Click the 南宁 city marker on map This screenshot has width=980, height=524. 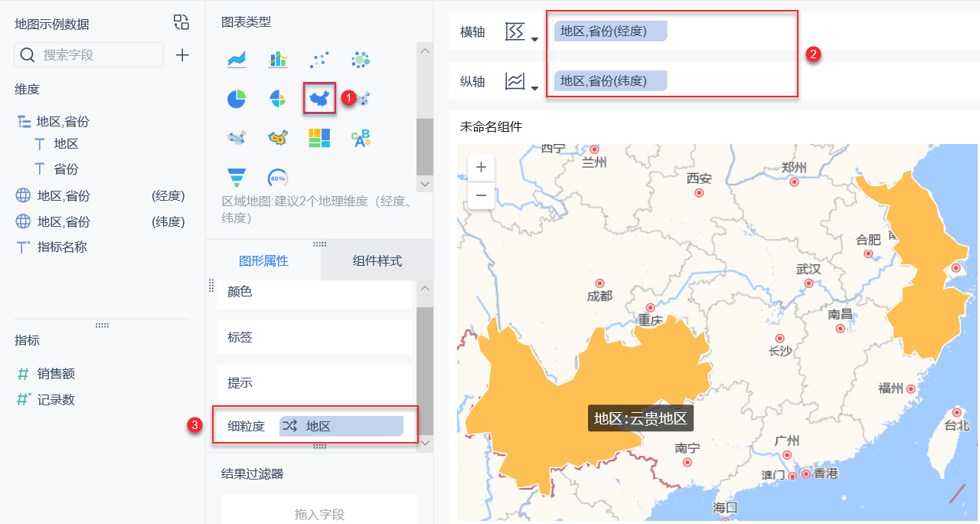click(688, 462)
